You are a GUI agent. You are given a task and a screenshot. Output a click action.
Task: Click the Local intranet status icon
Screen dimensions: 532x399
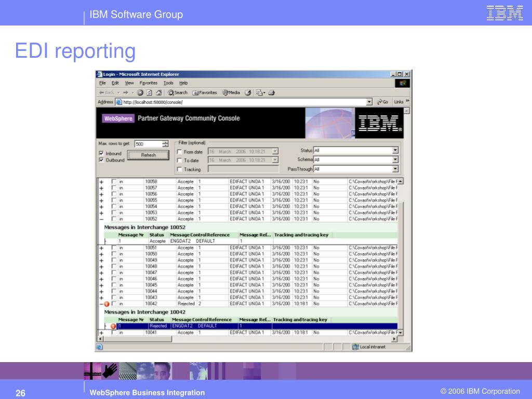(x=355, y=347)
